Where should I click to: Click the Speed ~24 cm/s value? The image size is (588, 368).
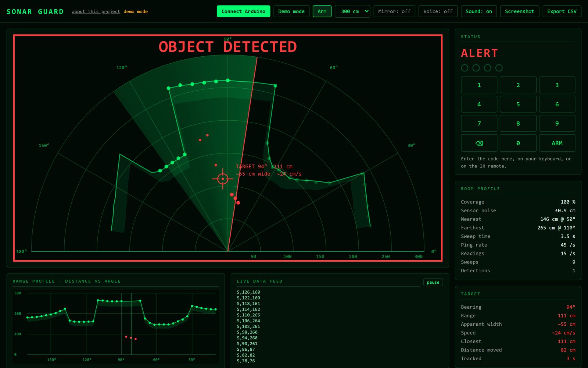click(563, 333)
